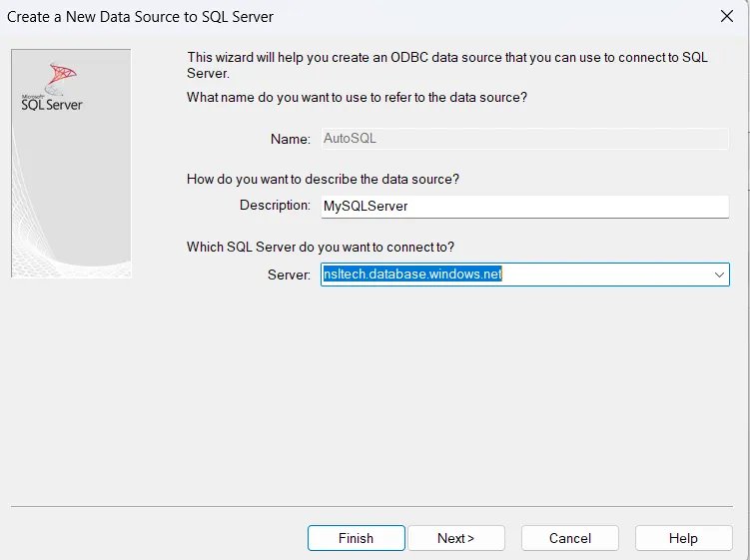Click "How do you want to describe the data source?"
This screenshot has width=750, height=560.
pos(323,179)
